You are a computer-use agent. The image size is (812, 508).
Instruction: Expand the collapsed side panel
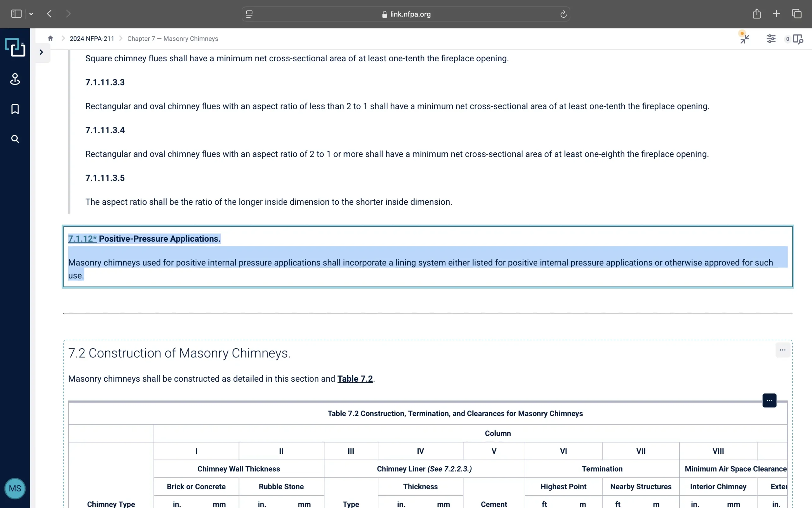click(41, 52)
